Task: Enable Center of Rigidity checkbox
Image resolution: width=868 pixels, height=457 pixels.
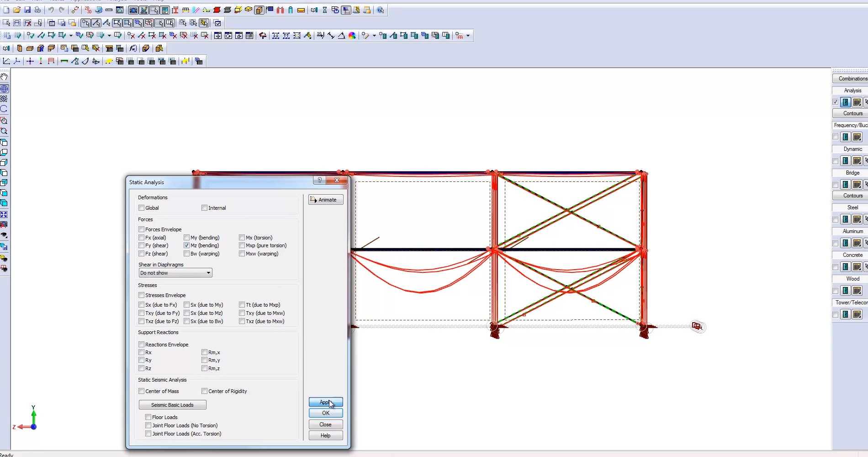Action: pyautogui.click(x=205, y=391)
